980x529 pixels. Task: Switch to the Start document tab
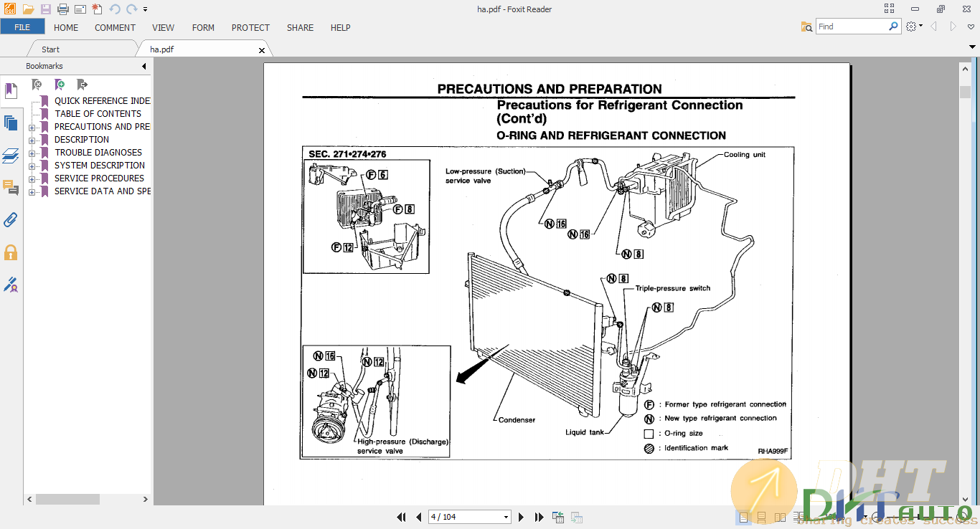tap(50, 49)
